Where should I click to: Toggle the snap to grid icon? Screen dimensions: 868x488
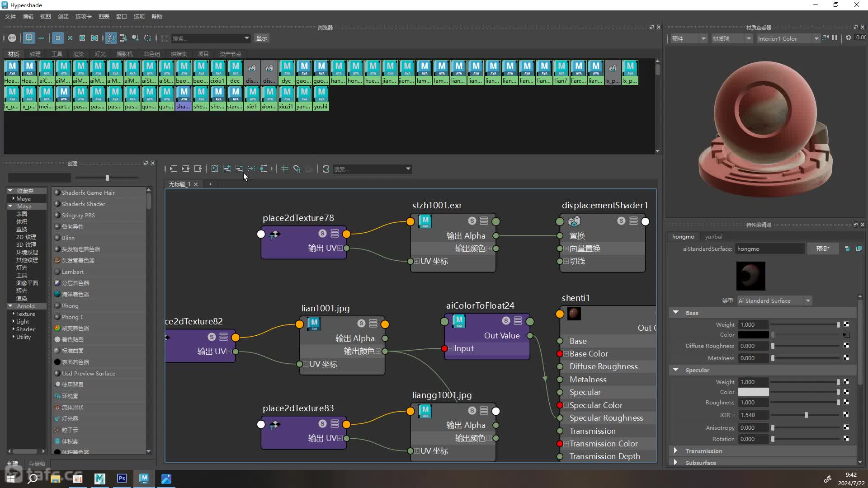point(297,169)
